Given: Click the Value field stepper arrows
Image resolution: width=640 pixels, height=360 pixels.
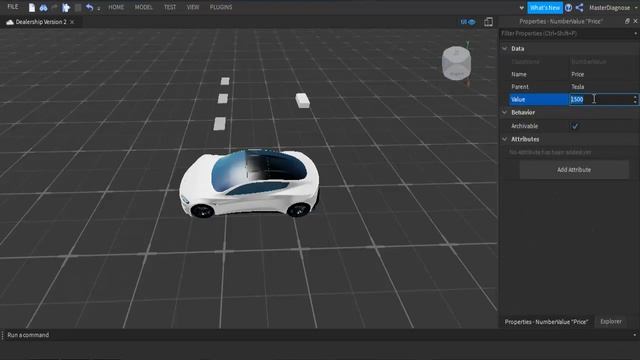Looking at the screenshot, I should click(635, 100).
